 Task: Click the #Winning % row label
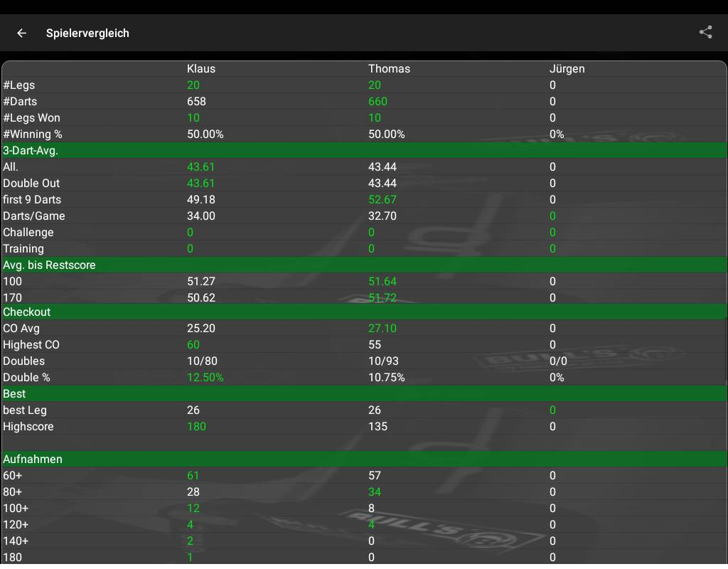tap(37, 134)
